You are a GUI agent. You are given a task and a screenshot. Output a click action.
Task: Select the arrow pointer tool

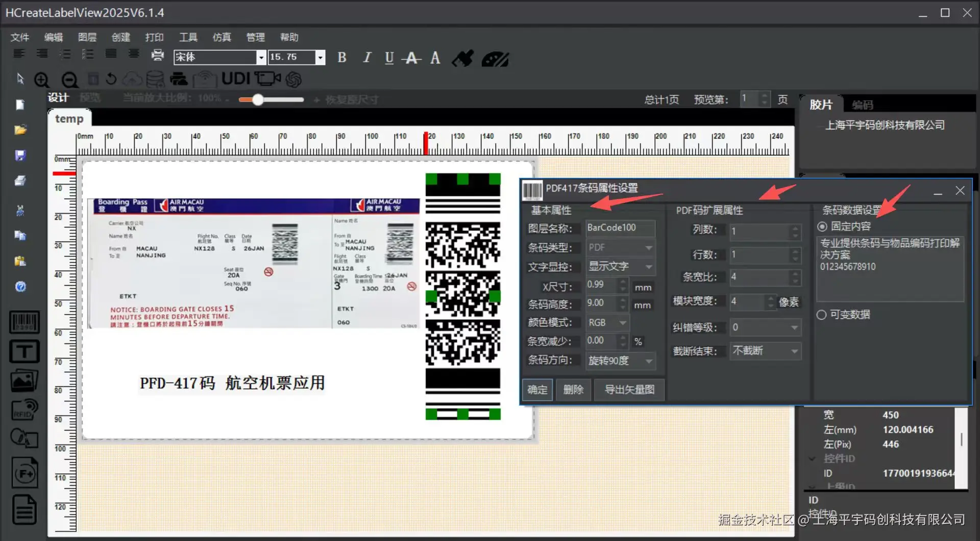(20, 79)
